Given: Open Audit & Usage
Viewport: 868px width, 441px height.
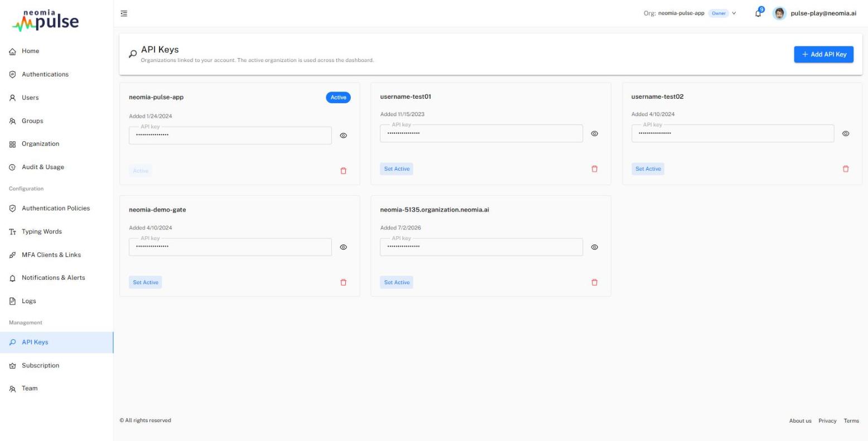Looking at the screenshot, I should point(56,167).
